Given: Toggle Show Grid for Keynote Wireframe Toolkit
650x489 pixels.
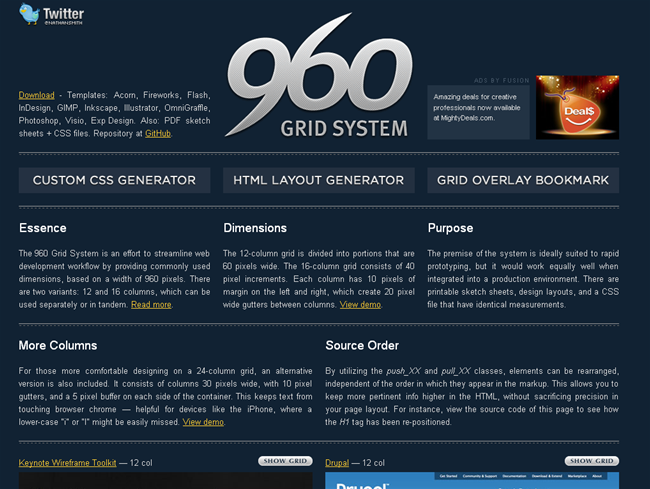Looking at the screenshot, I should click(285, 461).
